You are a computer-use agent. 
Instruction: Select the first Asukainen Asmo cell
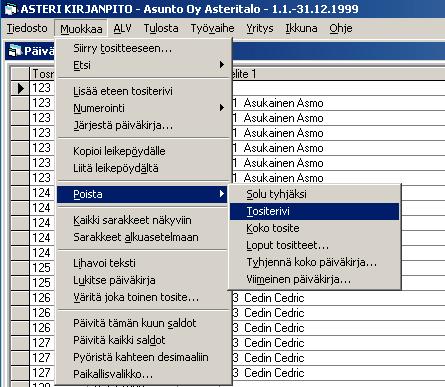coord(338,103)
